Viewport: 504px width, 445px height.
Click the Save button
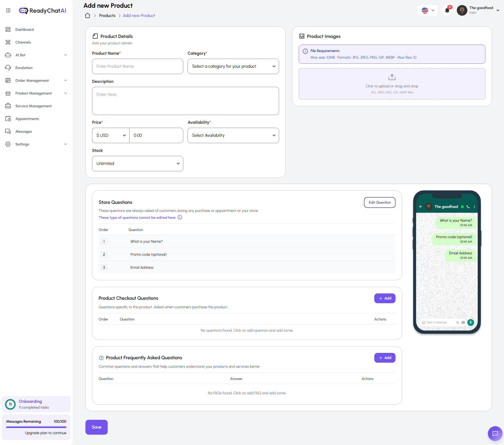96,427
